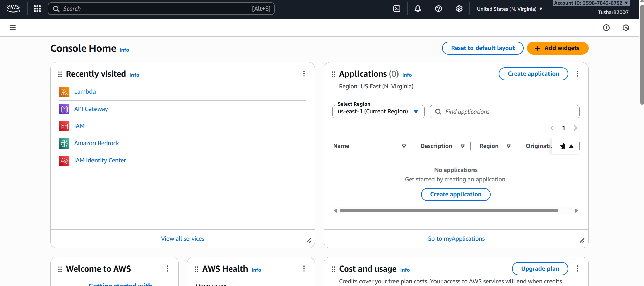
Task: Open the Cost and usage Info link
Action: pos(405,270)
